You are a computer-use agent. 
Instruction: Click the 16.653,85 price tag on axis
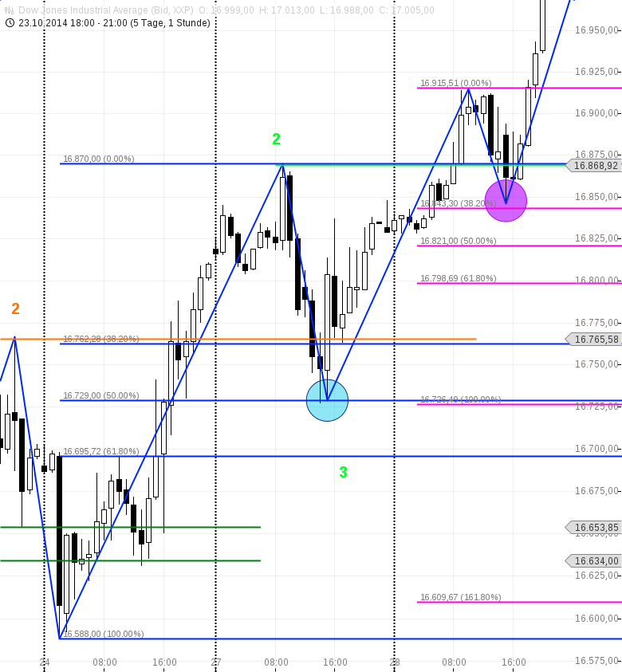coord(595,528)
